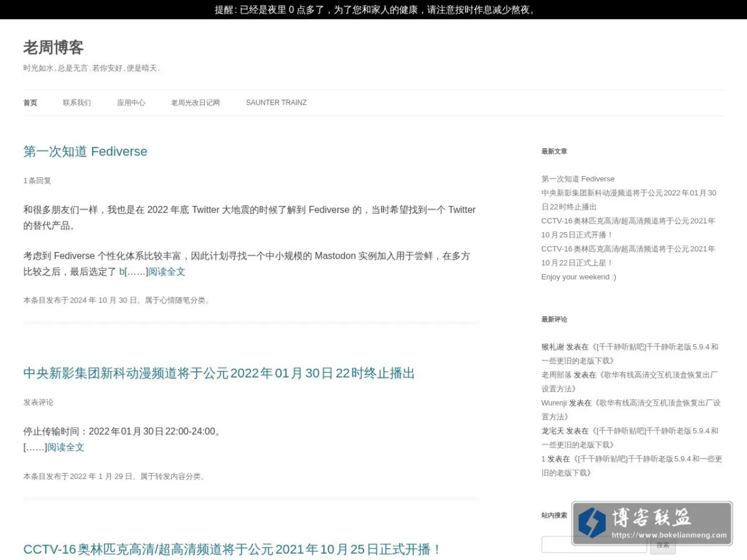
Task: Open the 转发内容 category link
Action: coord(170,476)
